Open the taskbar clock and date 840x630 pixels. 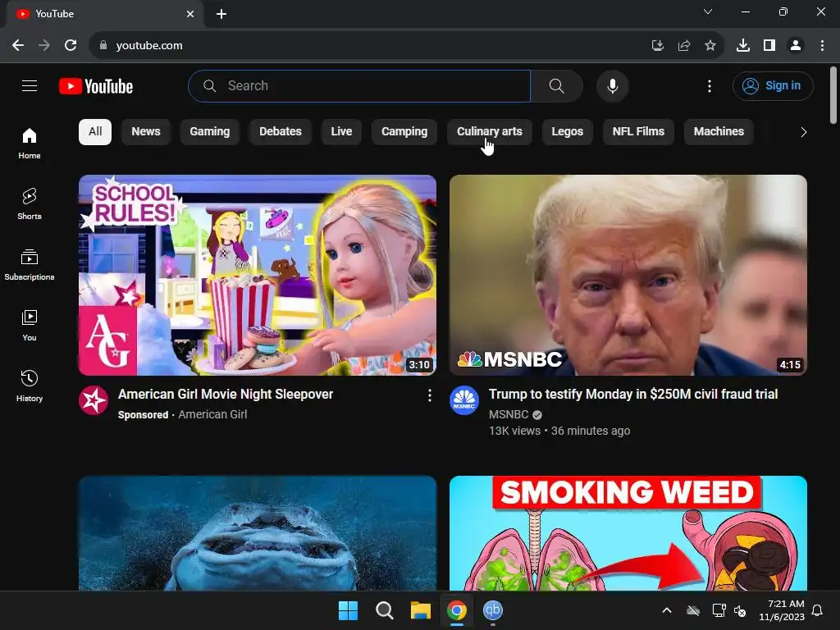[x=782, y=610]
